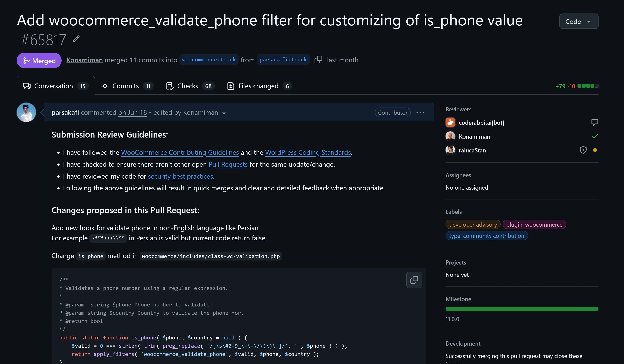624x364 pixels.
Task: Click the Labels sidebar heading
Action: pyautogui.click(x=453, y=212)
